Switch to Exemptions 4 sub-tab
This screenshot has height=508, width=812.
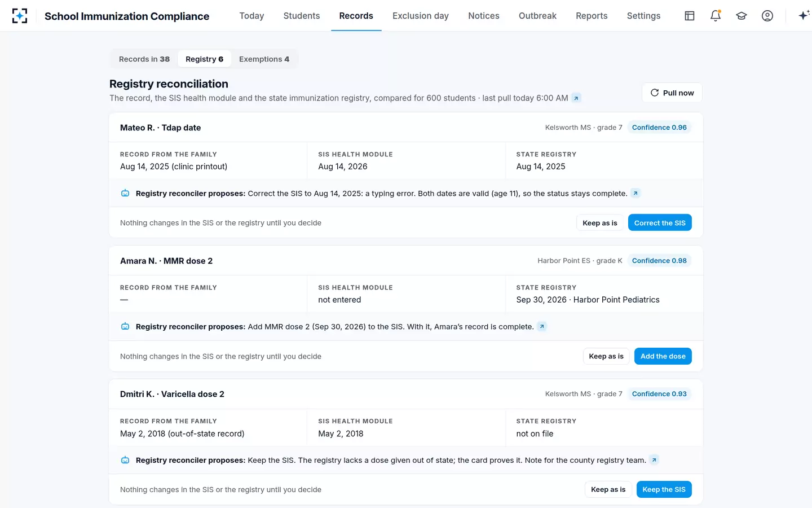click(264, 59)
